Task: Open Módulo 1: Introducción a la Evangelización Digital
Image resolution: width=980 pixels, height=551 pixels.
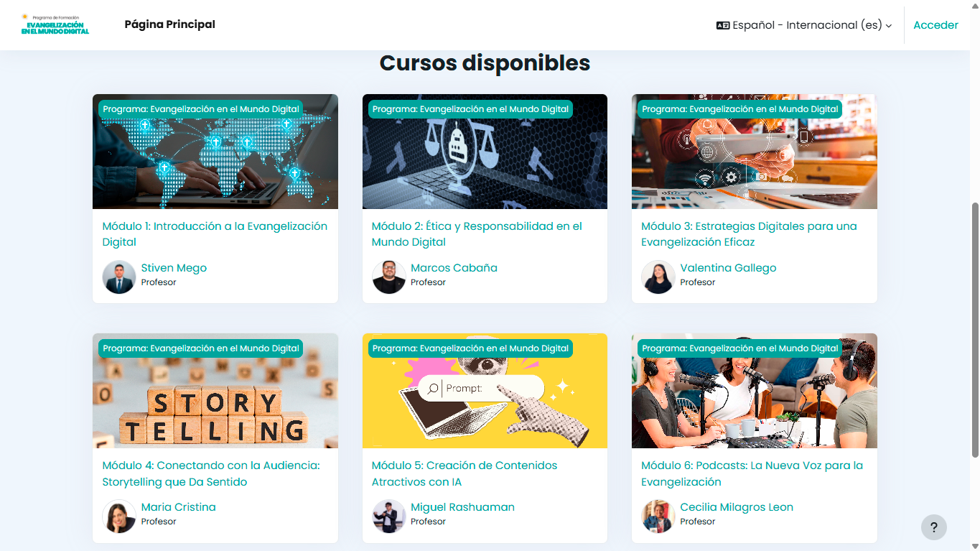Action: 215,234
